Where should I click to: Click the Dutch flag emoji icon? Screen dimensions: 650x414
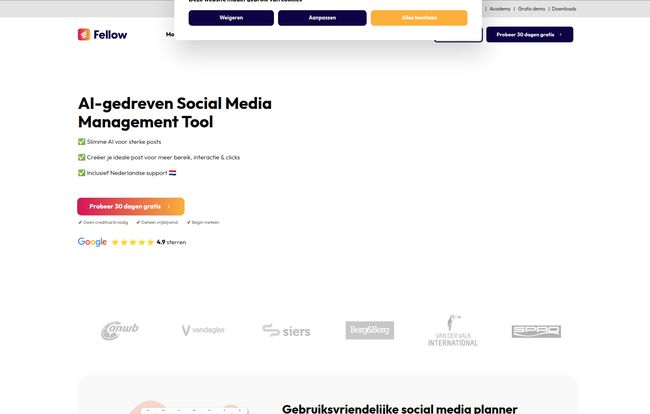(172, 173)
